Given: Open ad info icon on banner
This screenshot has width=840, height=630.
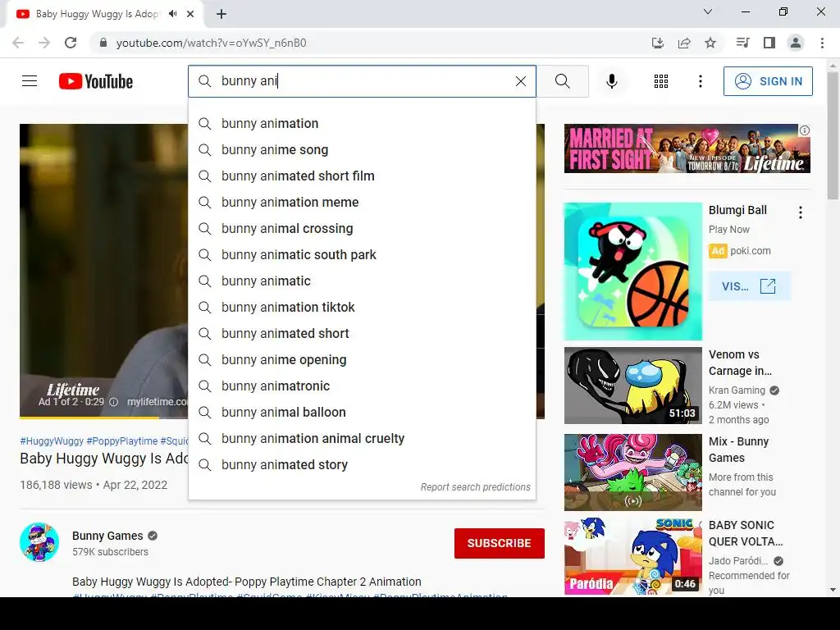Looking at the screenshot, I should [805, 130].
